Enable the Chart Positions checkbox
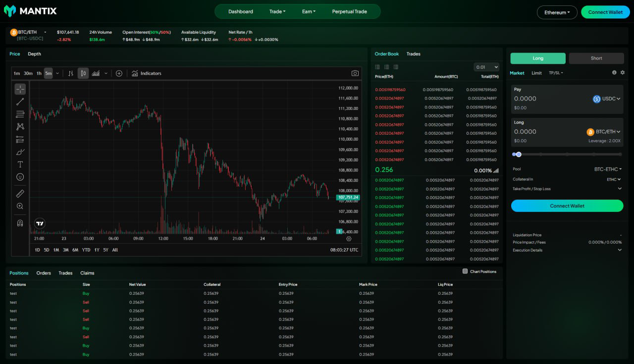 pyautogui.click(x=465, y=271)
